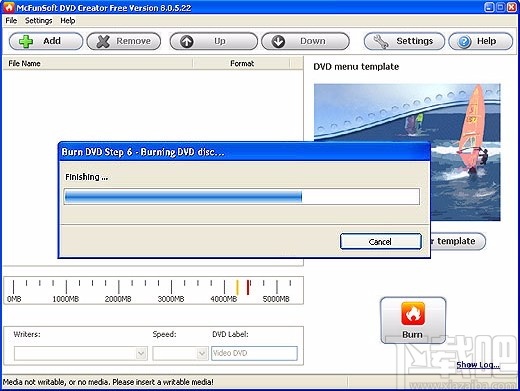520x391 pixels.
Task: Click the blue question mark Help icon
Action: coord(464,41)
